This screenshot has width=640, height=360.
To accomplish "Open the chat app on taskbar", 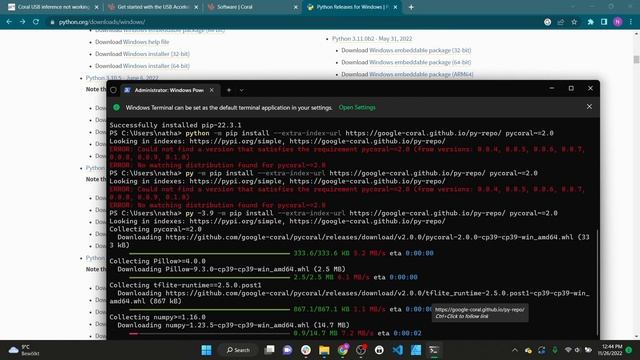I will click(287, 350).
